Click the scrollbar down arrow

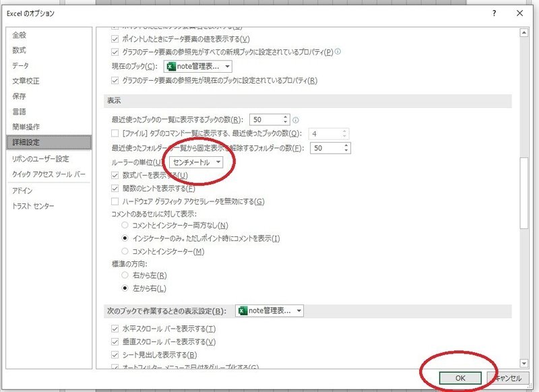click(524, 363)
